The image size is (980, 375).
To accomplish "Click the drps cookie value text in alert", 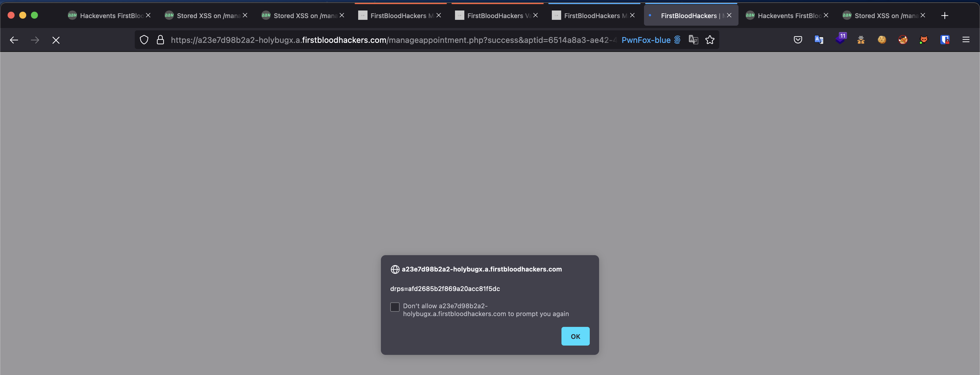I will pyautogui.click(x=445, y=289).
